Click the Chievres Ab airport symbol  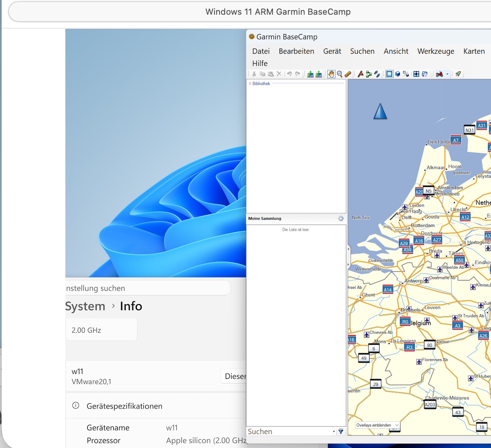click(x=367, y=335)
